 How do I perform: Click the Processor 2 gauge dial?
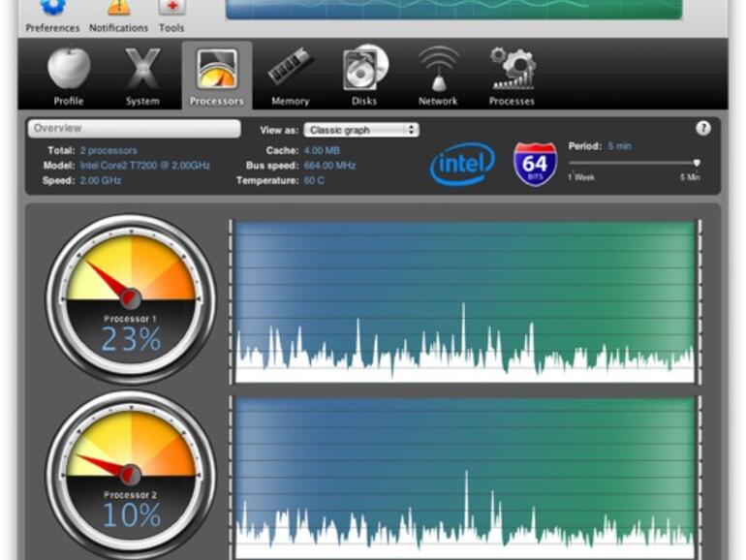[130, 473]
